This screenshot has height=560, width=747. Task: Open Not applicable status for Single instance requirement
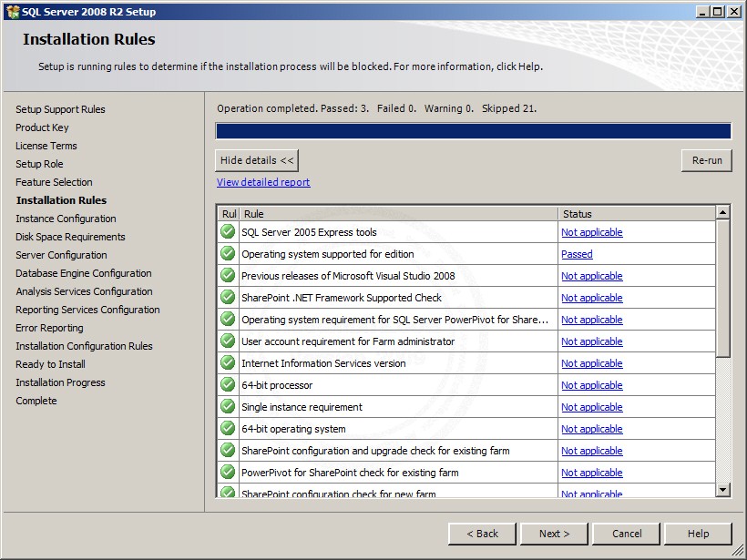[x=592, y=408]
